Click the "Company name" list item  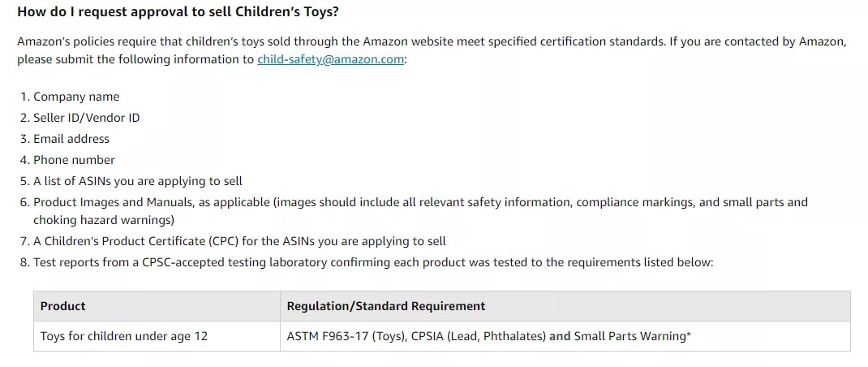click(x=76, y=97)
